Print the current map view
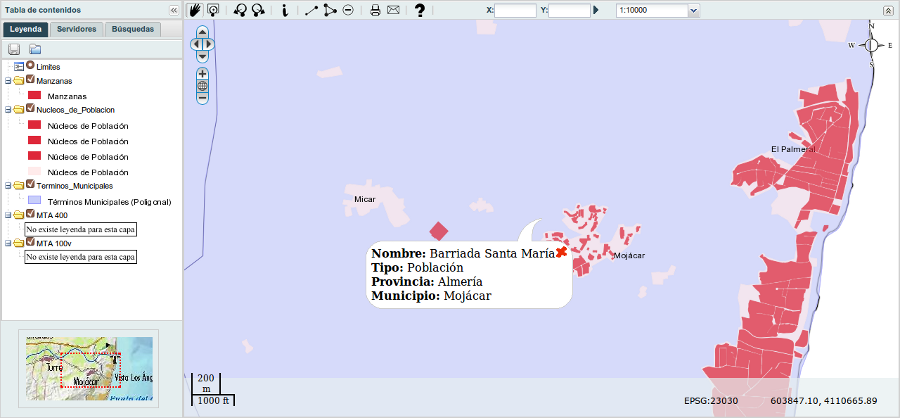The height and width of the screenshot is (418, 900). (375, 10)
